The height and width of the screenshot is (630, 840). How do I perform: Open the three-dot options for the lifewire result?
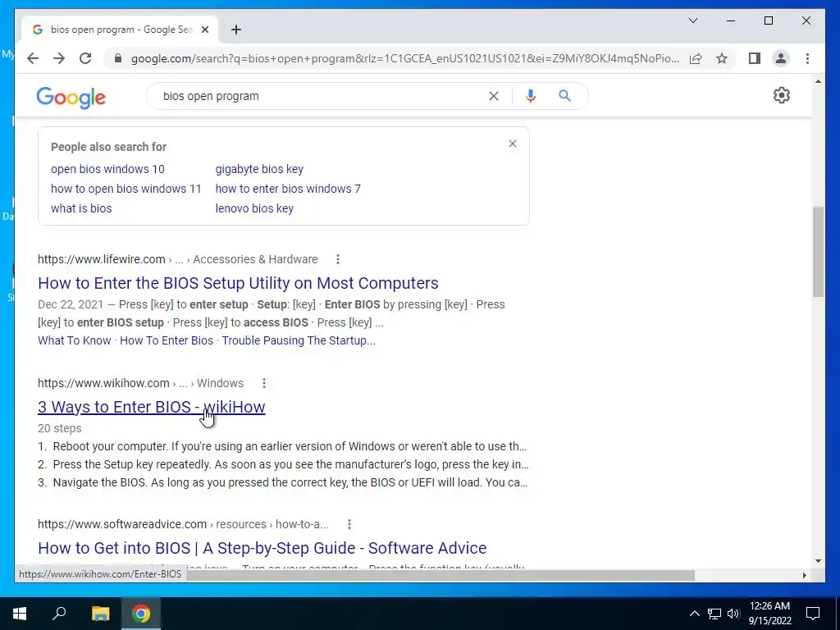[x=337, y=259]
